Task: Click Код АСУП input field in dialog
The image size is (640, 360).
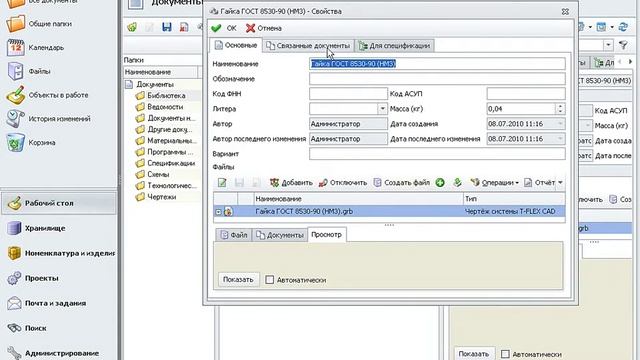Action: coord(526,94)
